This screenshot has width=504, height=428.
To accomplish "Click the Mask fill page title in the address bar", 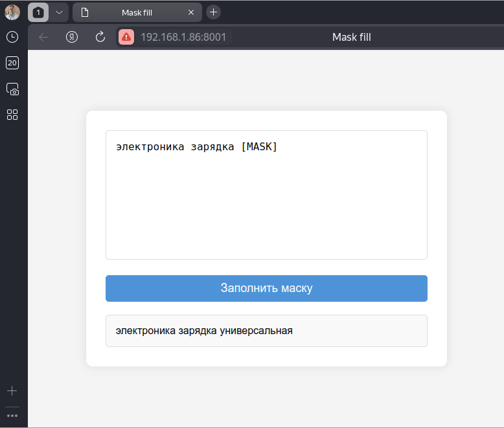I will 351,37.
